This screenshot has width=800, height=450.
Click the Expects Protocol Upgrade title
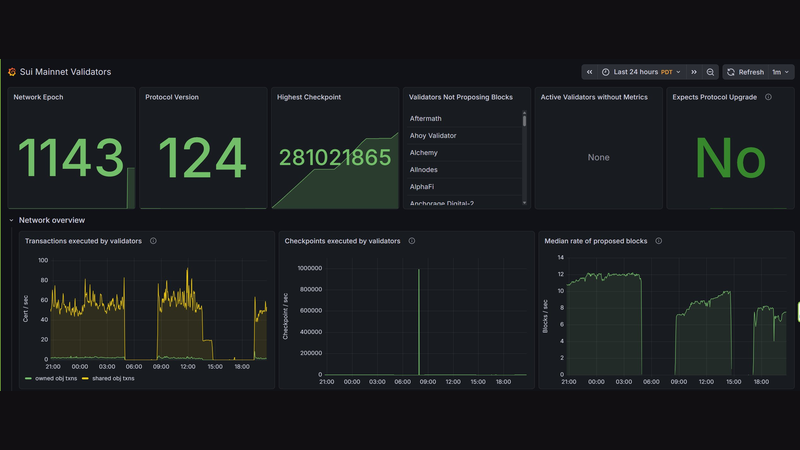pyautogui.click(x=714, y=97)
